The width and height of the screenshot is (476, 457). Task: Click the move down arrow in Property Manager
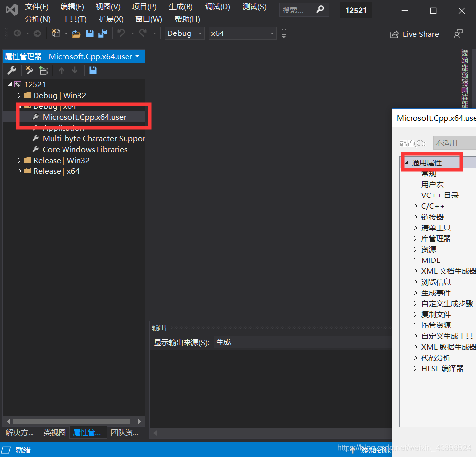75,70
